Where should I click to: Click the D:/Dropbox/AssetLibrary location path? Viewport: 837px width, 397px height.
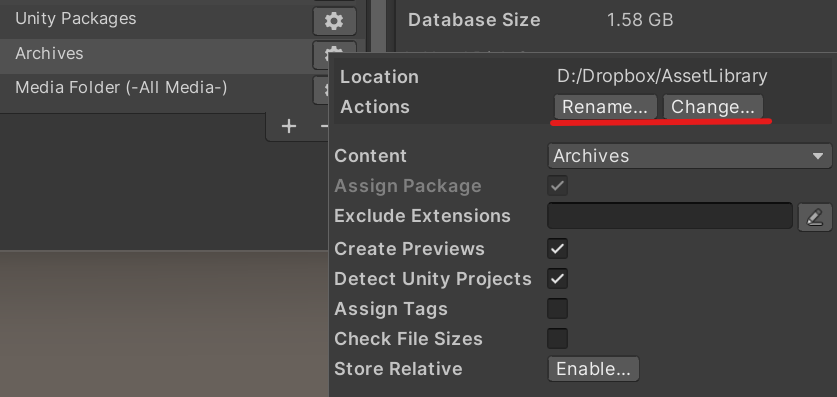click(x=662, y=76)
